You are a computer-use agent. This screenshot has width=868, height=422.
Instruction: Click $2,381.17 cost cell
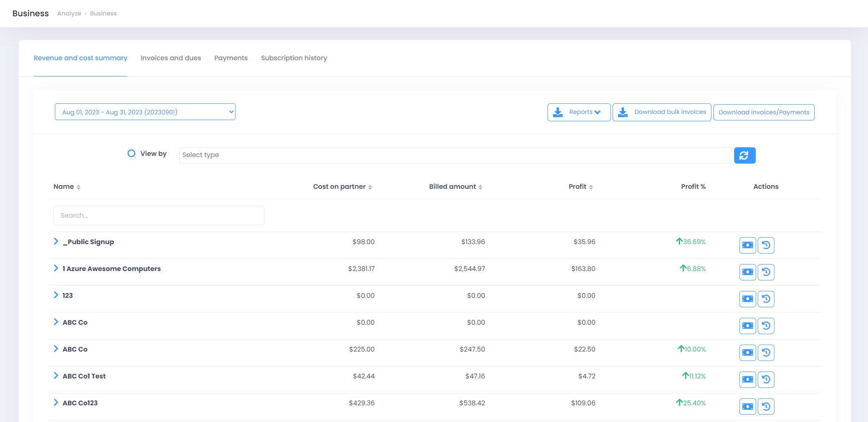pyautogui.click(x=361, y=269)
